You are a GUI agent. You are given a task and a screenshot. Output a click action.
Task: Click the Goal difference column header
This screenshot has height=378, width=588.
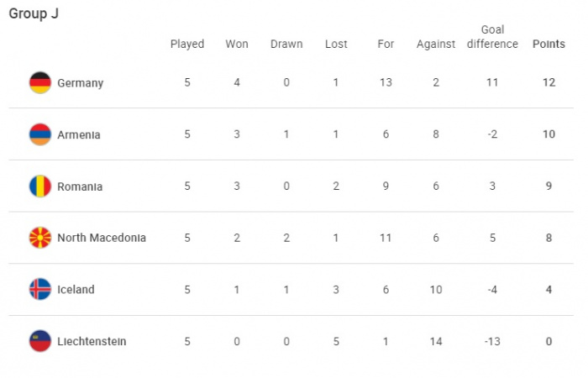click(x=492, y=37)
